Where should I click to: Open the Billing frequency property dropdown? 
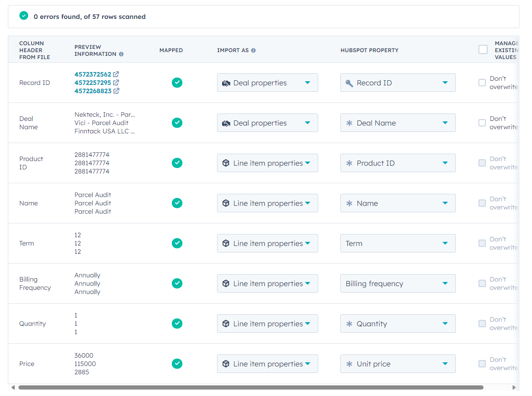pos(398,283)
